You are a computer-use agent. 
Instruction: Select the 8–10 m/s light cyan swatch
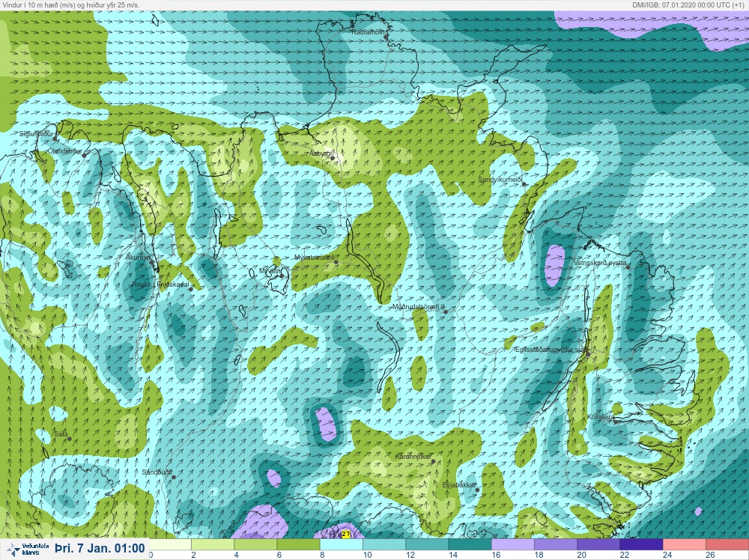point(342,545)
